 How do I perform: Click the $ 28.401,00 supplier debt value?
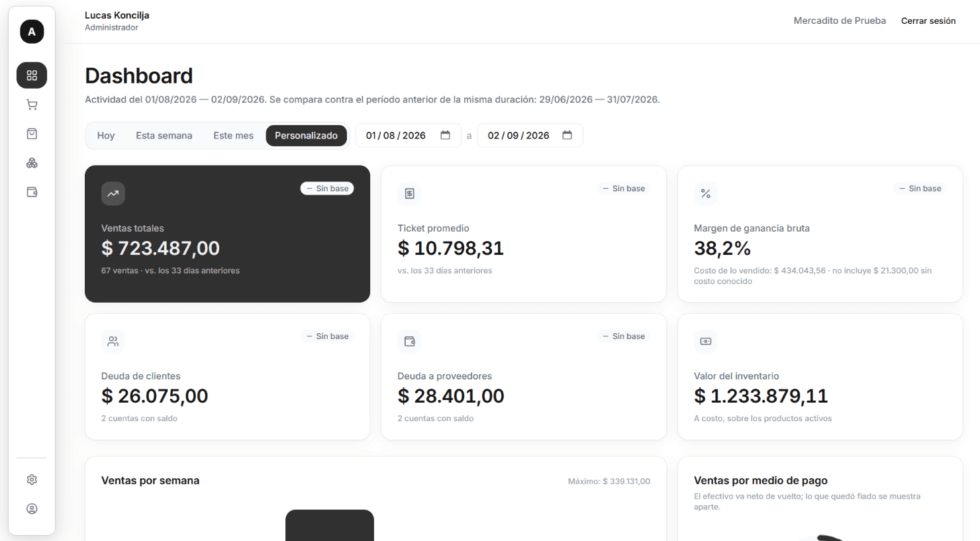(x=451, y=396)
